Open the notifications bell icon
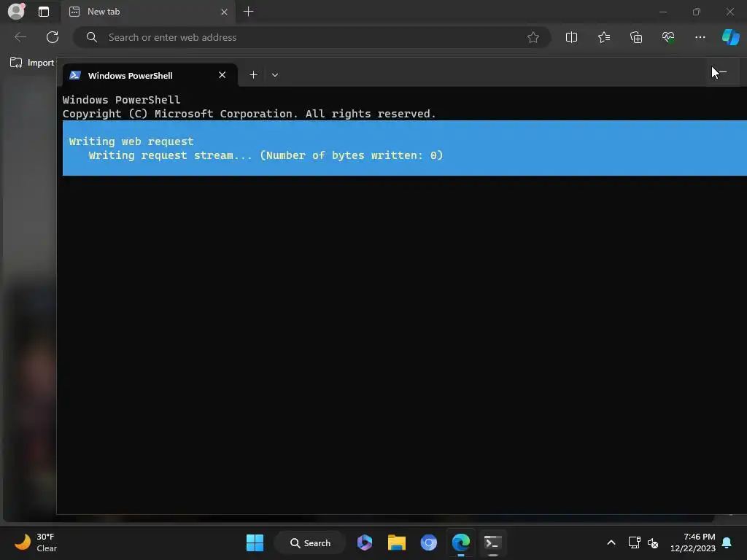747x560 pixels. coord(727,542)
